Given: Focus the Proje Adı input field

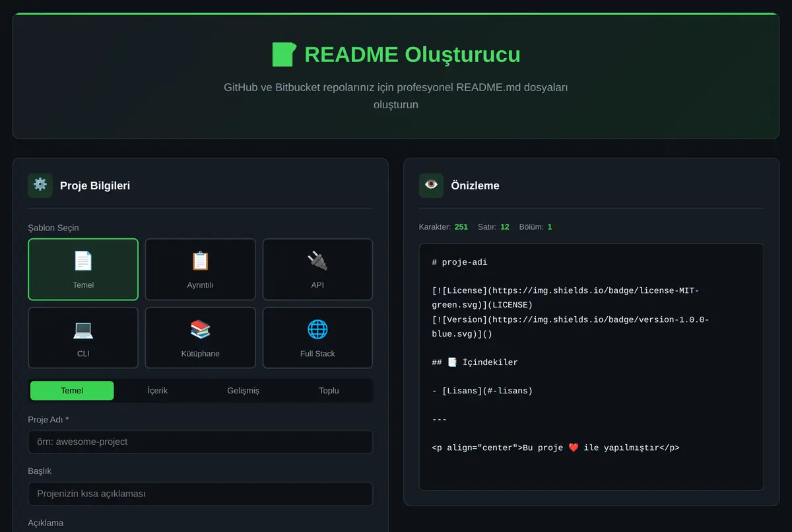Looking at the screenshot, I should pyautogui.click(x=200, y=442).
